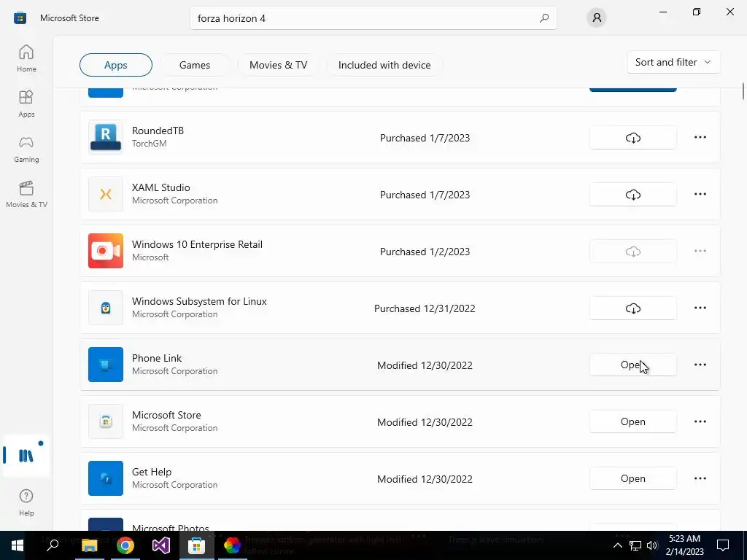Select the Library icon in sidebar
This screenshot has width=747, height=560.
point(26,456)
